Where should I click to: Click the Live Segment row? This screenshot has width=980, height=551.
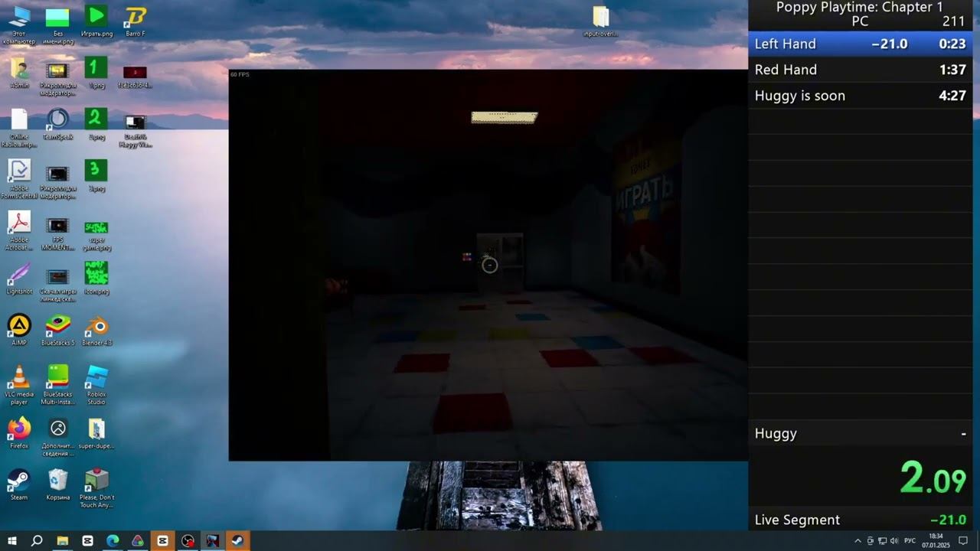[861, 520]
